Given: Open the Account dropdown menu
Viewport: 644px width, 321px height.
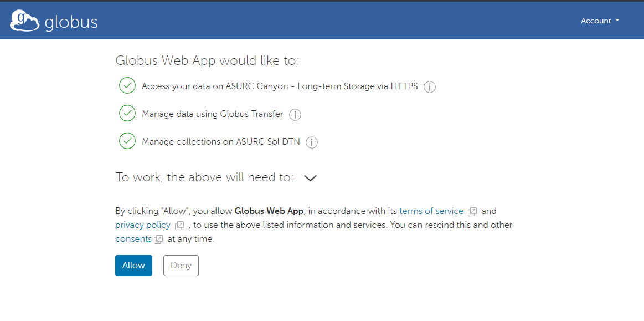Looking at the screenshot, I should pyautogui.click(x=600, y=21).
